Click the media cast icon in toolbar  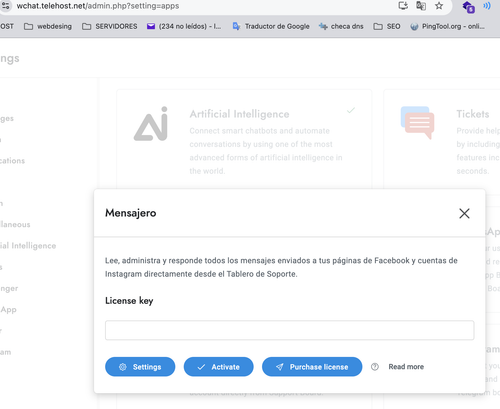487,6
